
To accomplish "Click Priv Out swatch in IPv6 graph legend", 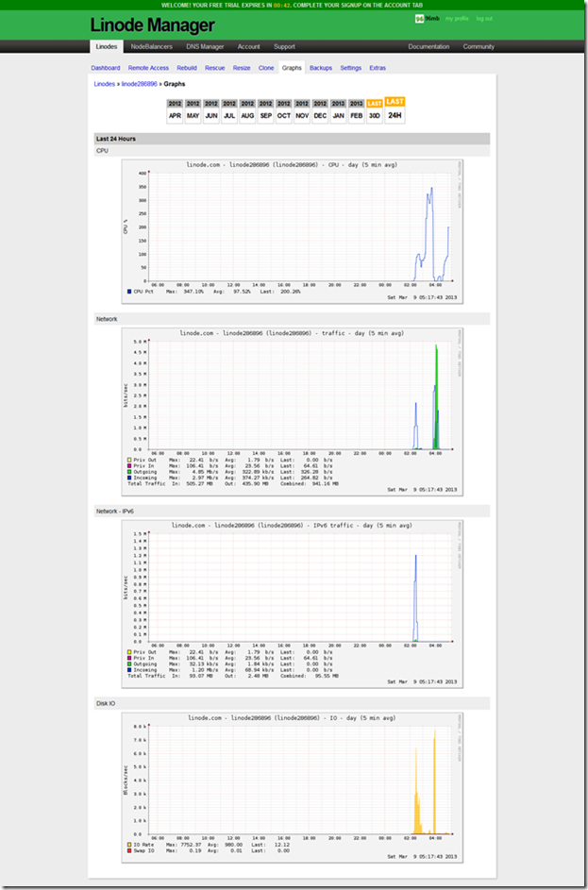I will [129, 652].
